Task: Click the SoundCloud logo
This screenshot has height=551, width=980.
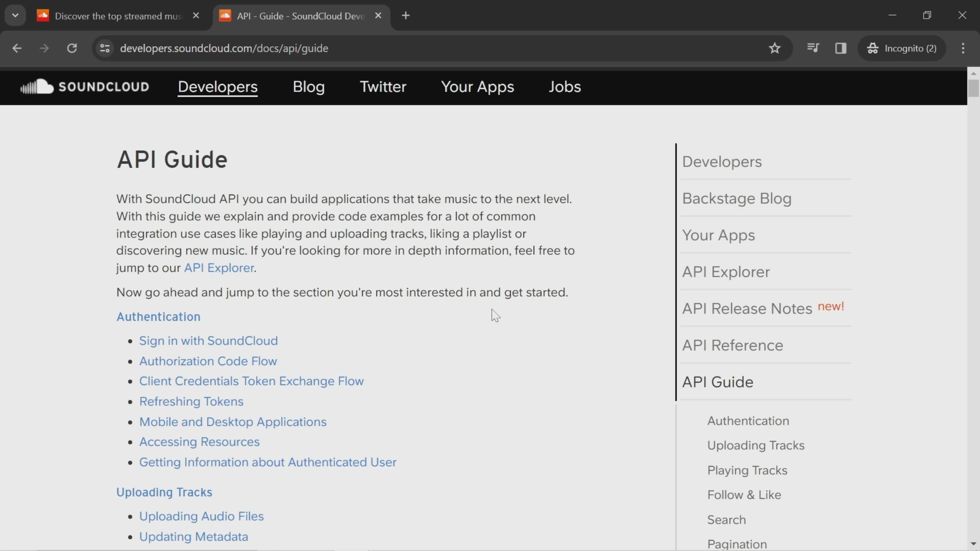Action: (84, 87)
